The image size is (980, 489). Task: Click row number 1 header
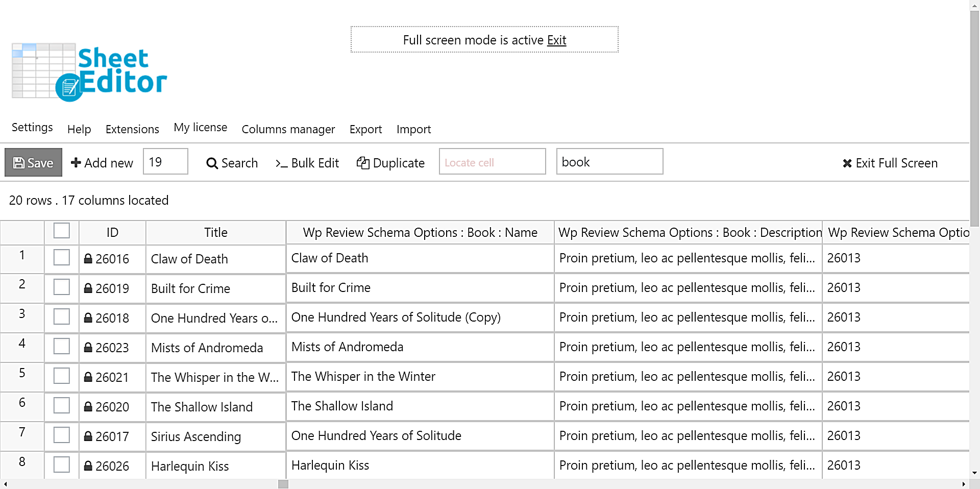[22, 259]
